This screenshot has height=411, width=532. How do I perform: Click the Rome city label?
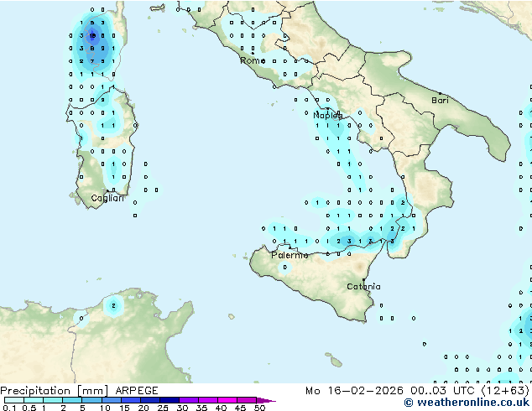pyautogui.click(x=252, y=60)
